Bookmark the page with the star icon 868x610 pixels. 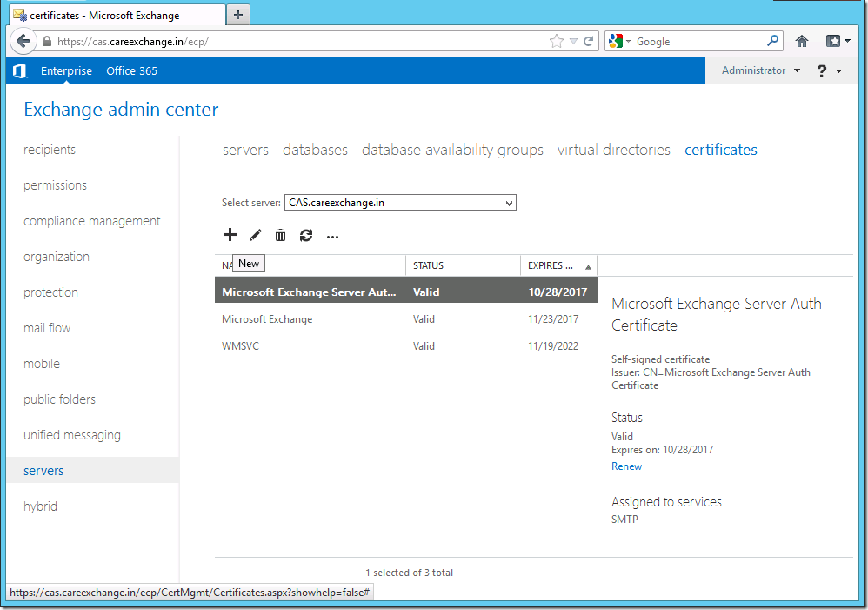pyautogui.click(x=557, y=42)
